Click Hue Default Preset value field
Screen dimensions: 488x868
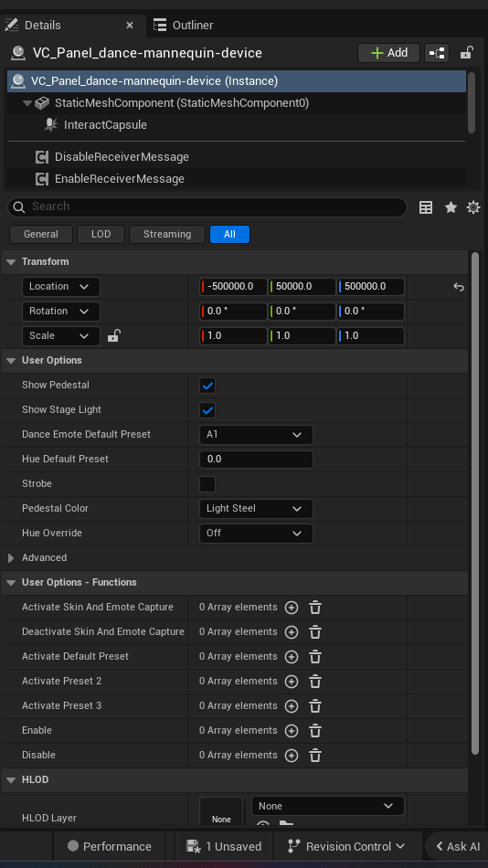(x=256, y=460)
